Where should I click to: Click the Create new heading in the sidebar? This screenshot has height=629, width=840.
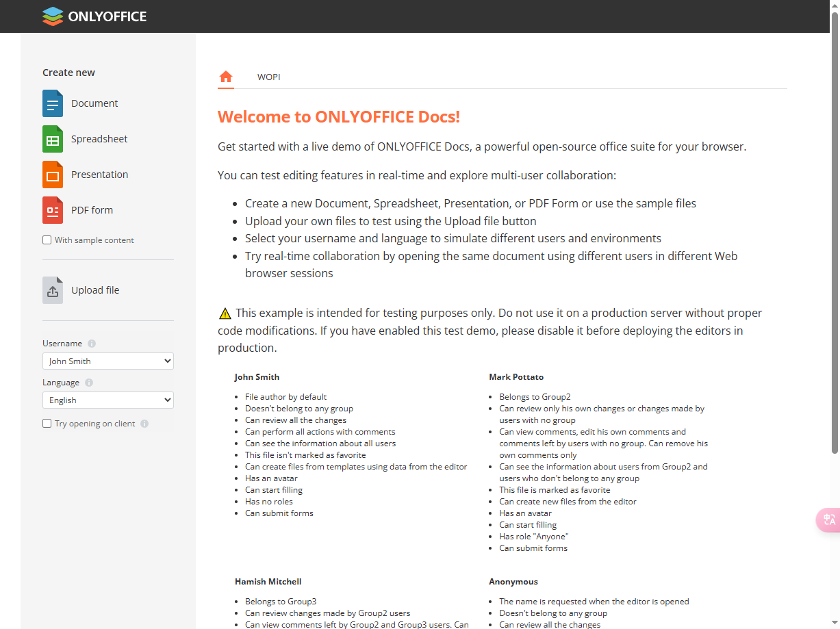[x=68, y=72]
